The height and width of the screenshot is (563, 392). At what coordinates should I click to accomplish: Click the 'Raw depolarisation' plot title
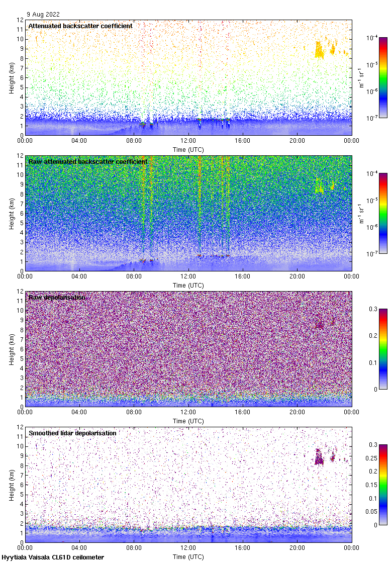pyautogui.click(x=57, y=298)
